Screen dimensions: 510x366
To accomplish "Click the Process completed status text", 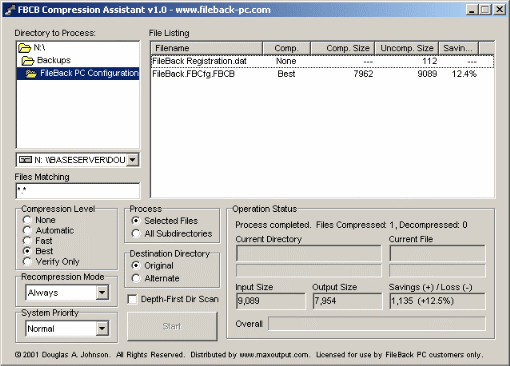I will (x=351, y=225).
